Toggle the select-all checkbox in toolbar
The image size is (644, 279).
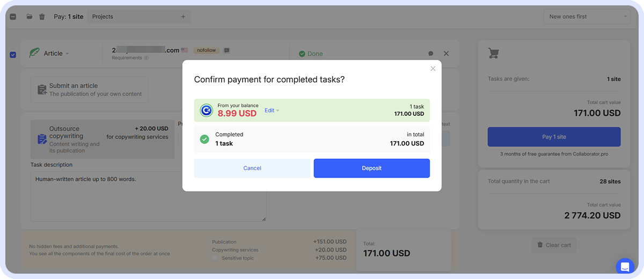coord(13,17)
